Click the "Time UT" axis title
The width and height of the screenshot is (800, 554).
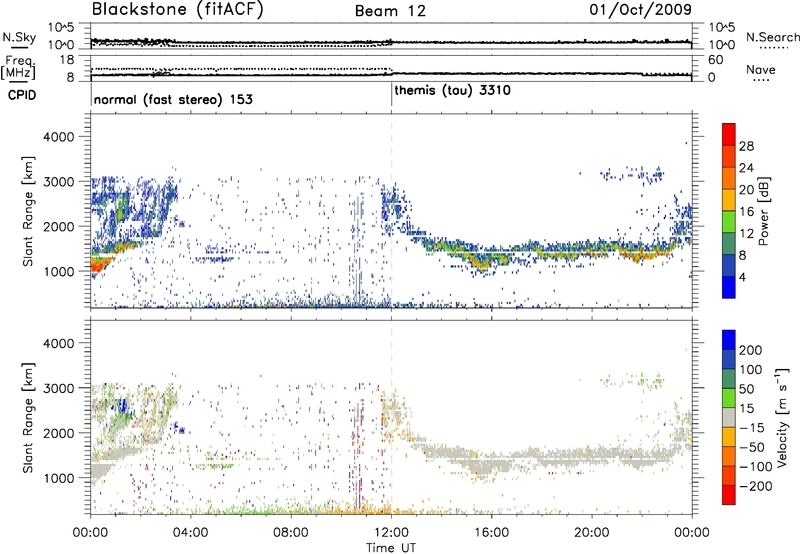tap(391, 548)
